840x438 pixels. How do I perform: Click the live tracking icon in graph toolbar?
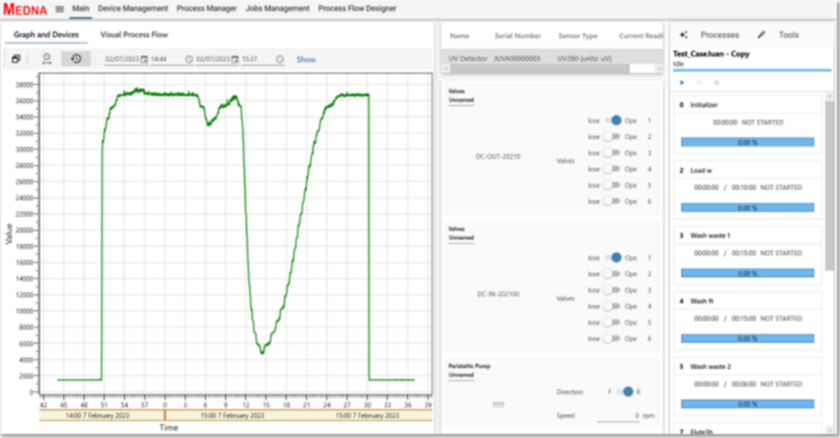coord(46,59)
